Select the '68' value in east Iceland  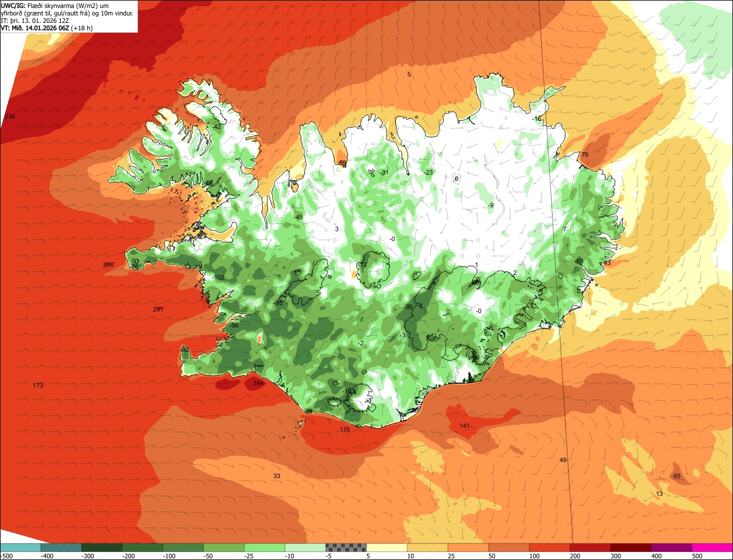[580, 261]
